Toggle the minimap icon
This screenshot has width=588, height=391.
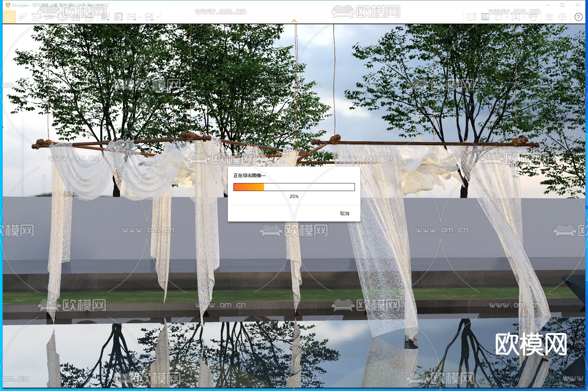pyautogui.click(x=472, y=17)
